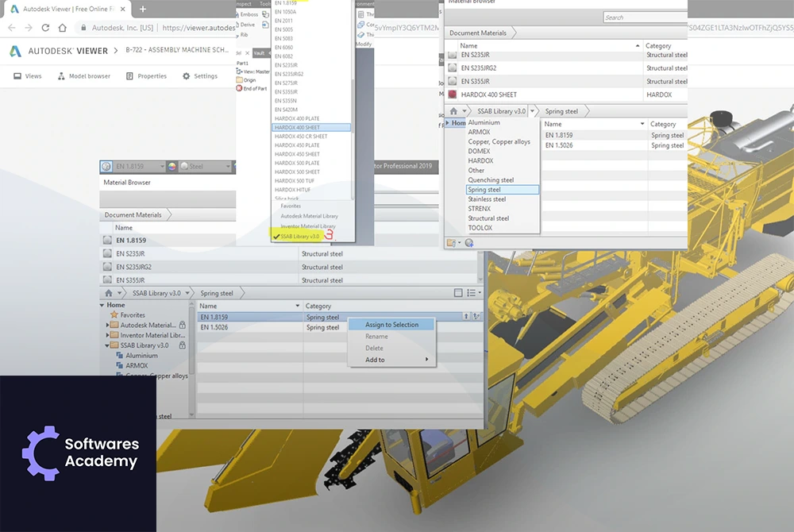Collapse the Home tree node

click(102, 305)
